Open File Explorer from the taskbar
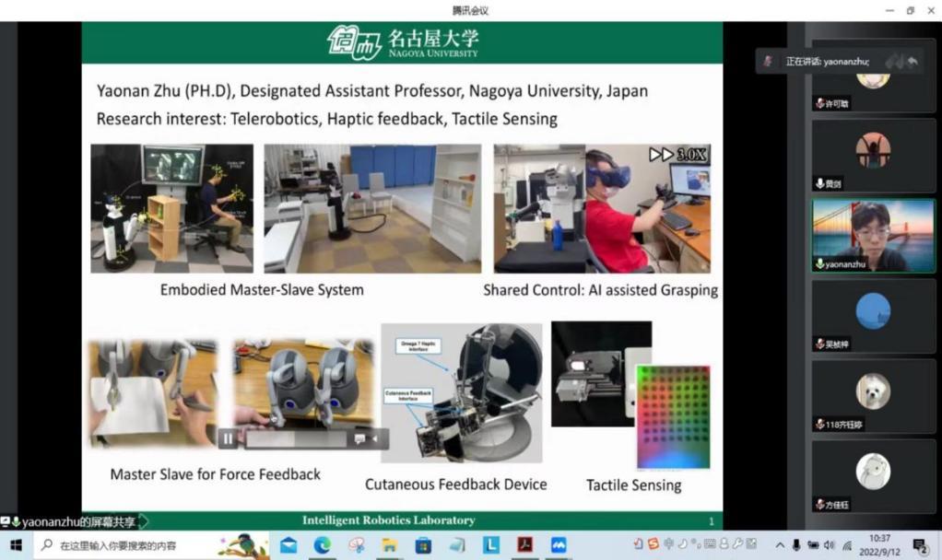942x560 pixels. (x=390, y=545)
